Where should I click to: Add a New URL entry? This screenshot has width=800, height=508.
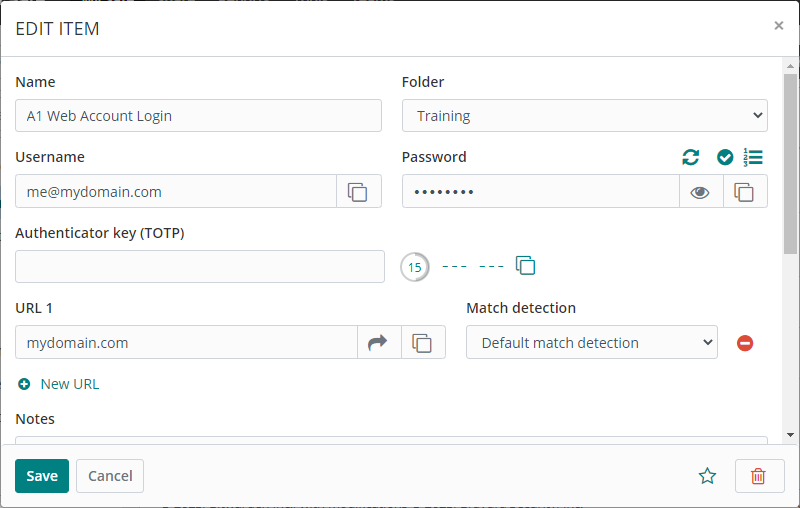(59, 384)
